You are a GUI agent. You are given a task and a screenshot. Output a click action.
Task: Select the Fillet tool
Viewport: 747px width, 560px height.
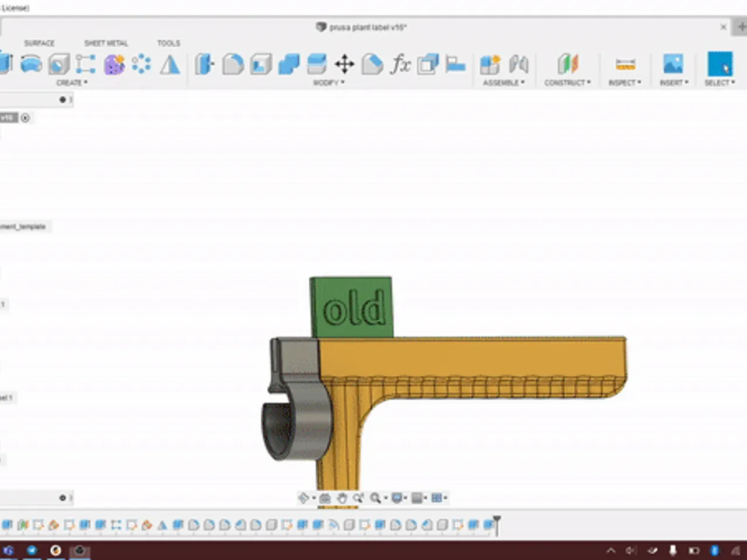tap(233, 64)
